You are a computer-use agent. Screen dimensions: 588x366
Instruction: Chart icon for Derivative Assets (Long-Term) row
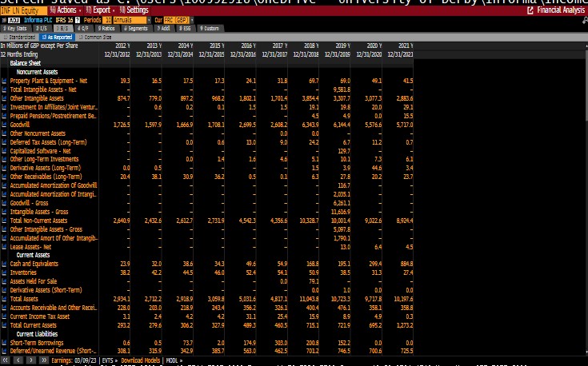(4, 168)
